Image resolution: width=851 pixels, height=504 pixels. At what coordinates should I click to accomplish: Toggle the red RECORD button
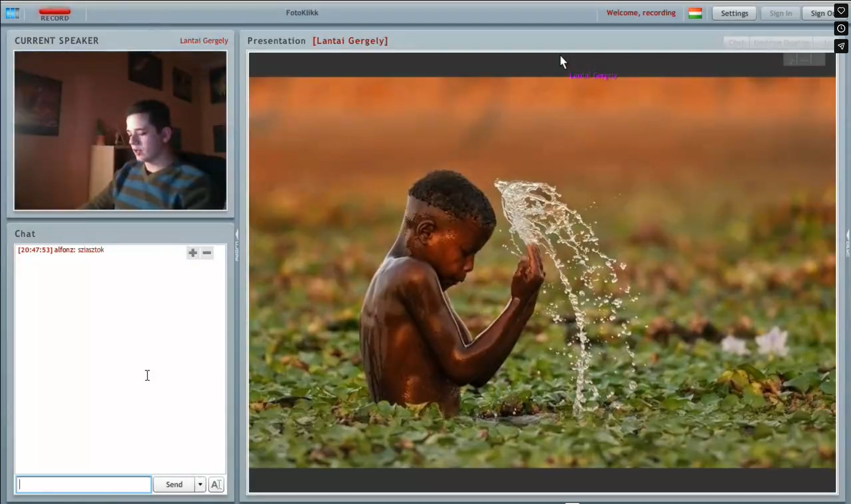click(55, 14)
